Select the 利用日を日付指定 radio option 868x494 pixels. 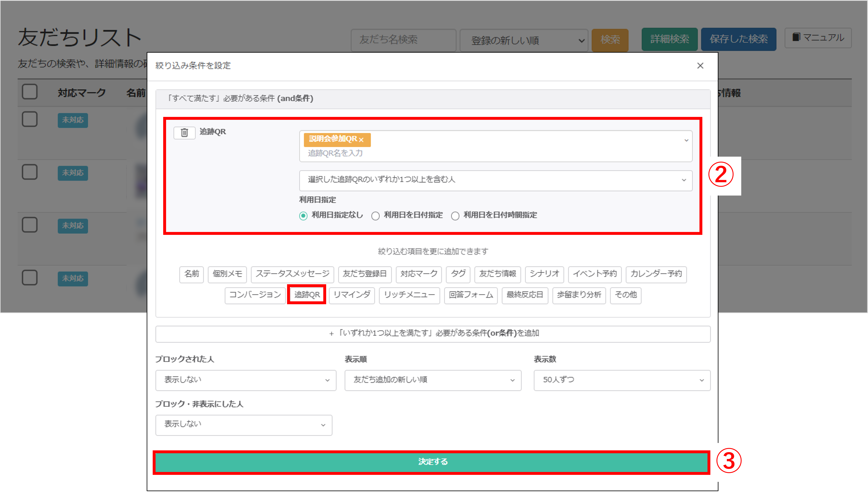coord(375,216)
